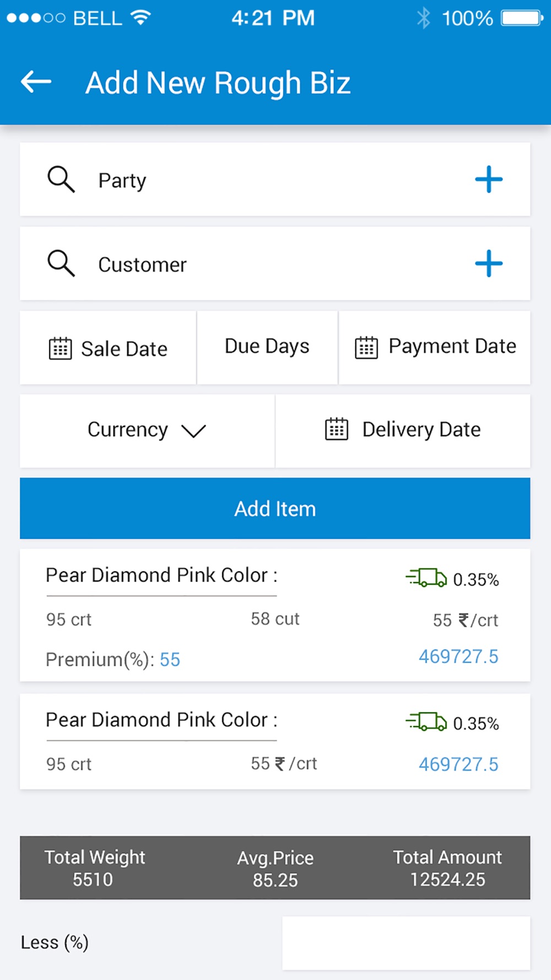Tap the search icon beside Customer
The image size is (551, 980).
point(61,263)
